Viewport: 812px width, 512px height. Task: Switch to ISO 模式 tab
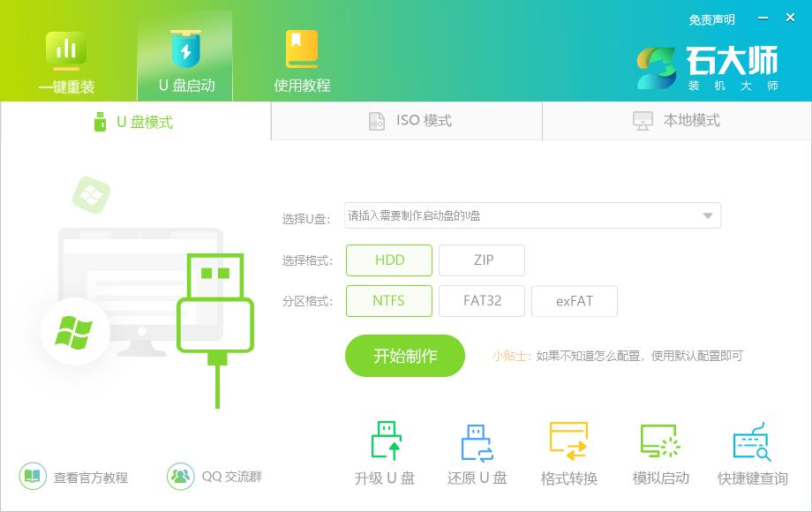coord(406,121)
